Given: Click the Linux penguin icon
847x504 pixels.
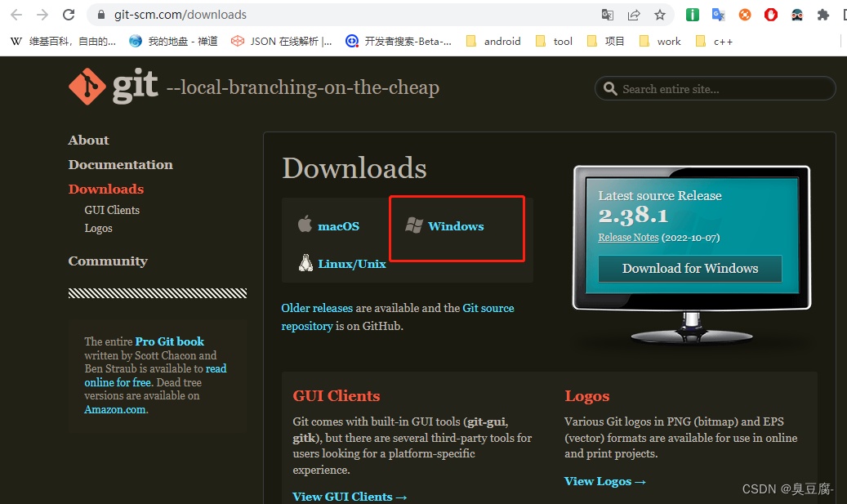Looking at the screenshot, I should point(305,262).
